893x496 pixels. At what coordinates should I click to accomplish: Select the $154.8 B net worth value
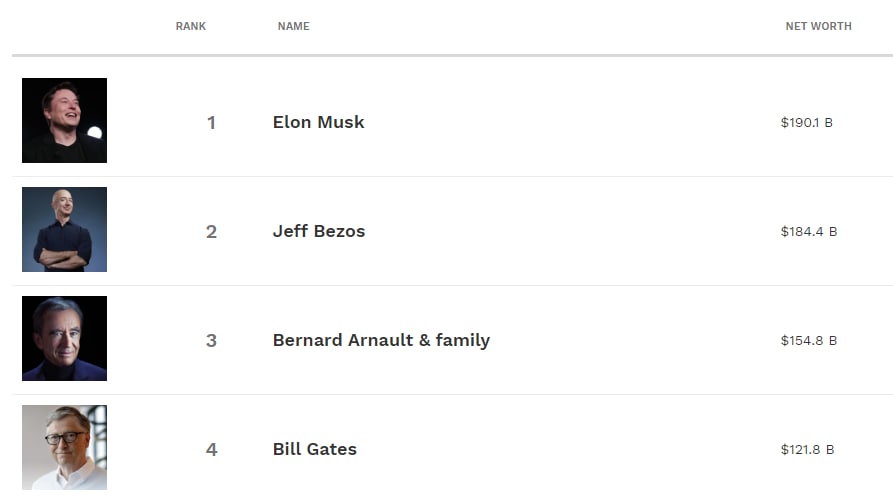pos(809,341)
